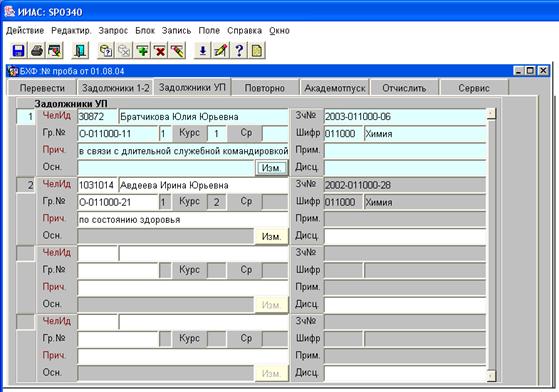Open the Сервис tab

click(x=474, y=88)
